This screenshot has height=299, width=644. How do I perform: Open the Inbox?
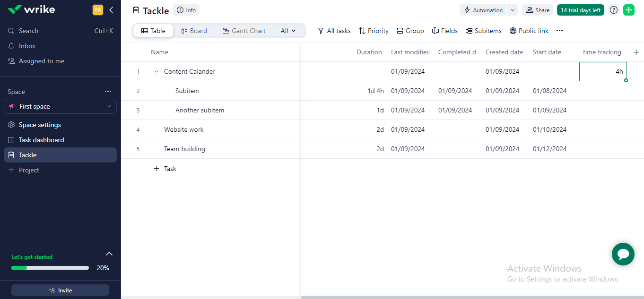click(x=26, y=45)
